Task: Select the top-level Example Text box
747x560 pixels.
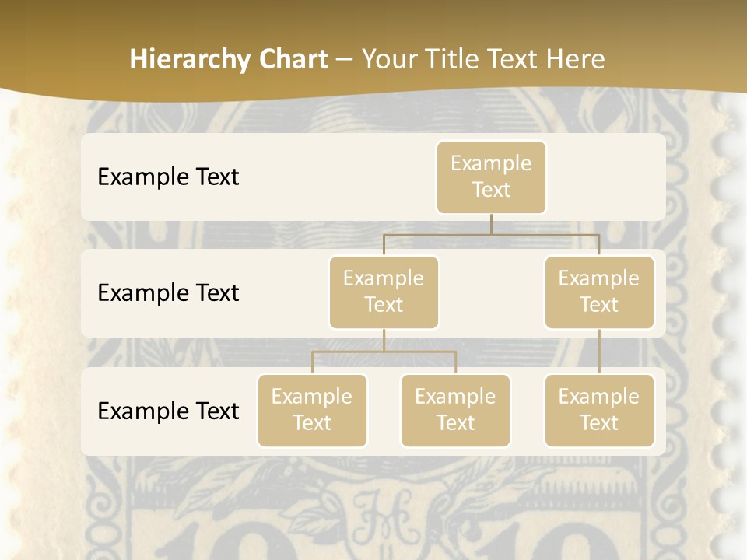Action: [491, 177]
